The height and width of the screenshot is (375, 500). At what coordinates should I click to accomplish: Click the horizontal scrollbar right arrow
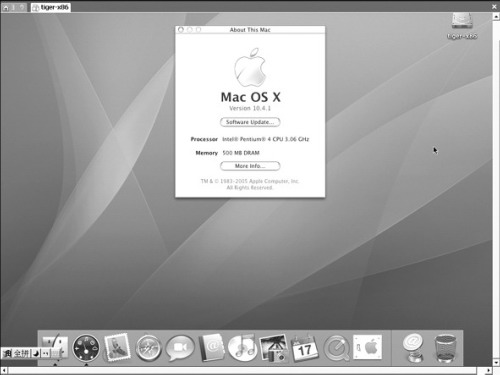click(x=488, y=370)
